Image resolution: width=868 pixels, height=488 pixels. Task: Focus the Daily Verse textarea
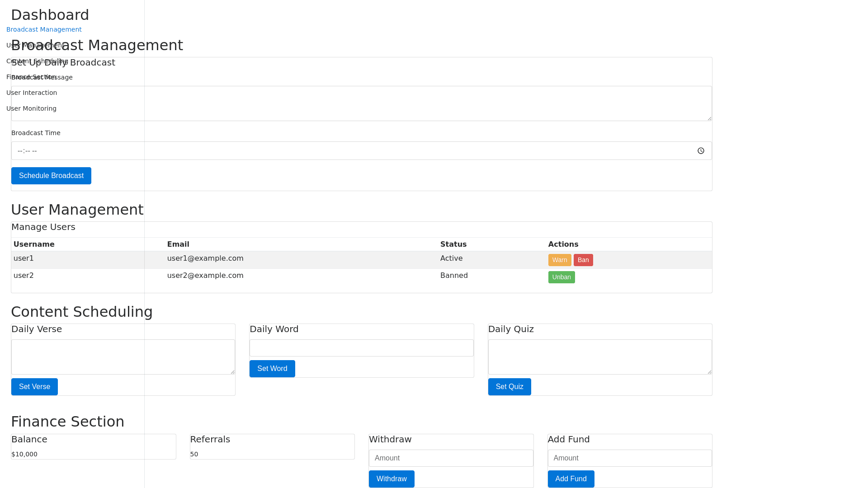pos(123,357)
